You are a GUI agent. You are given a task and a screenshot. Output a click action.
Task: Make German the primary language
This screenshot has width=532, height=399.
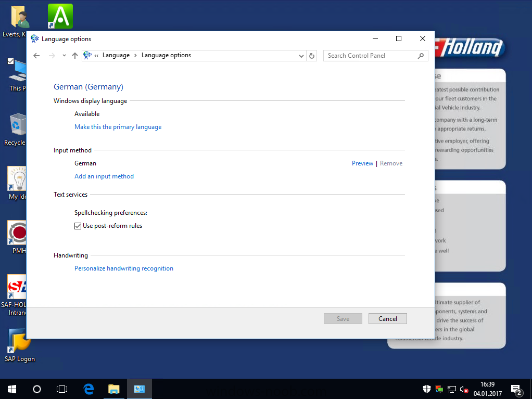[118, 127]
